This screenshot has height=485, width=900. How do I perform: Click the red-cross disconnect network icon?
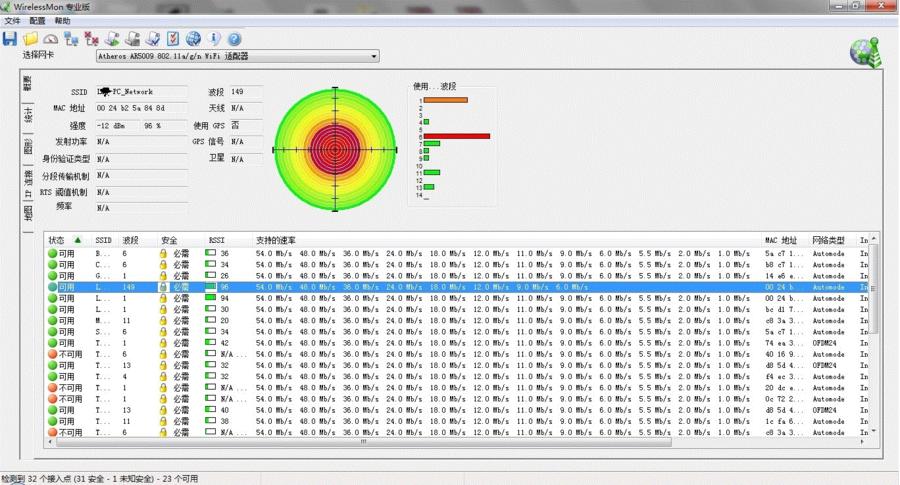point(91,39)
